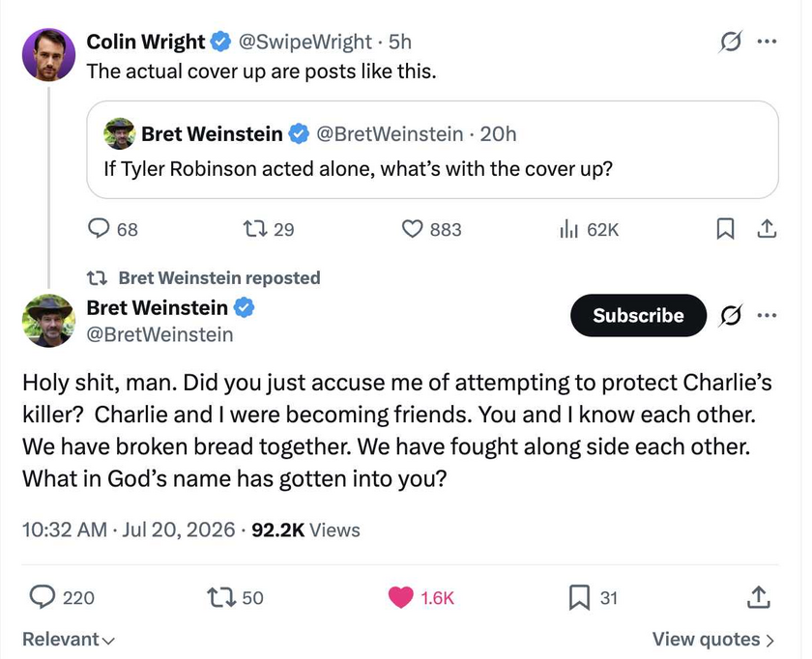Click Subscribe button for Bret Weinstein

click(638, 315)
